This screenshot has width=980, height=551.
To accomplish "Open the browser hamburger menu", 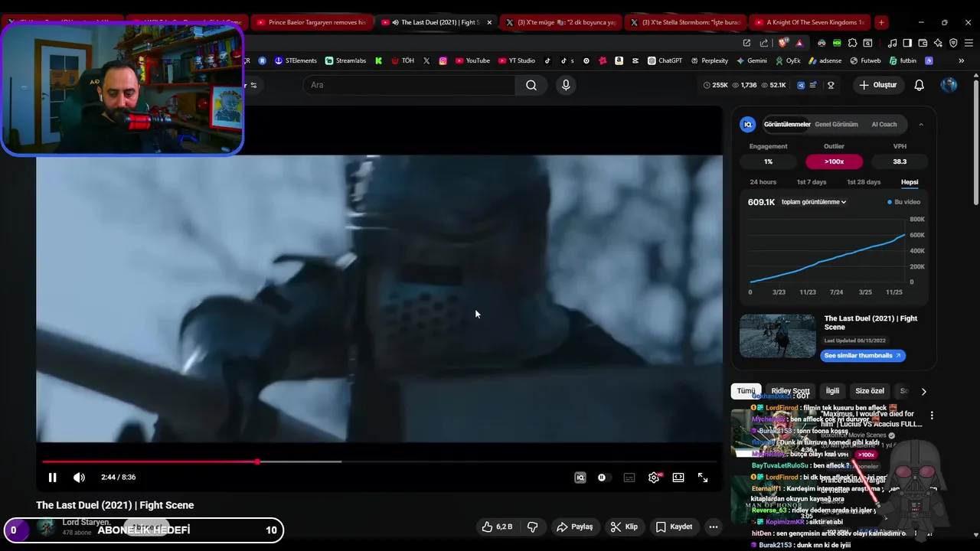I will [x=969, y=43].
